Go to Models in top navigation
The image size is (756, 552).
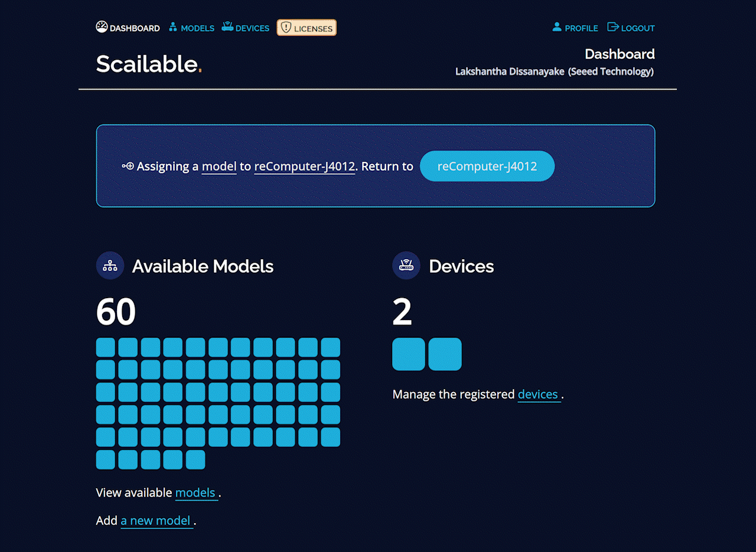[x=191, y=28]
